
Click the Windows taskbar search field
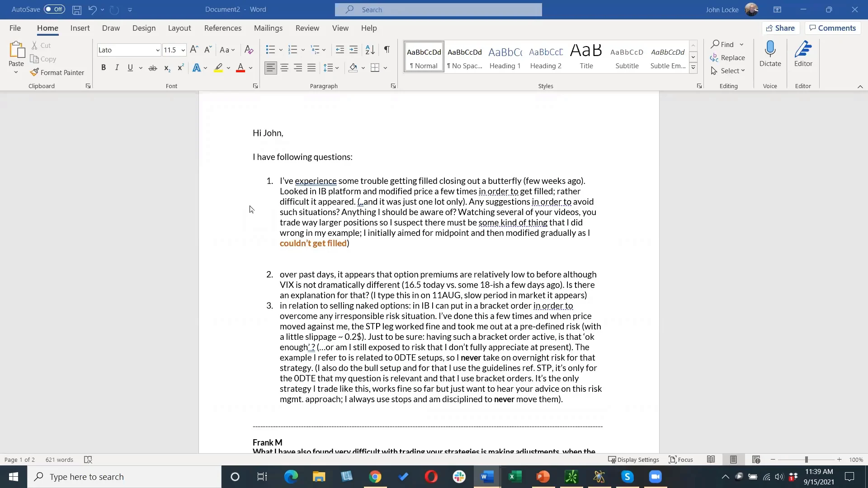tap(124, 477)
